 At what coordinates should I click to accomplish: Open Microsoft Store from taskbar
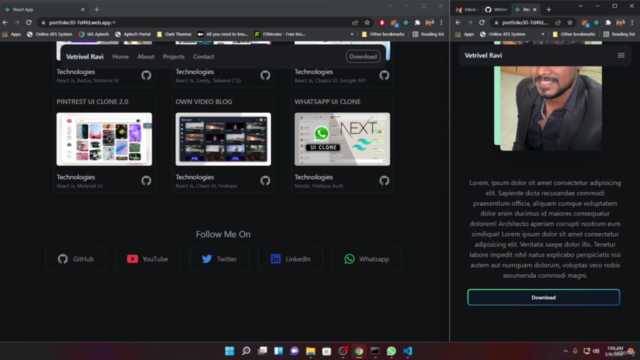click(327, 351)
